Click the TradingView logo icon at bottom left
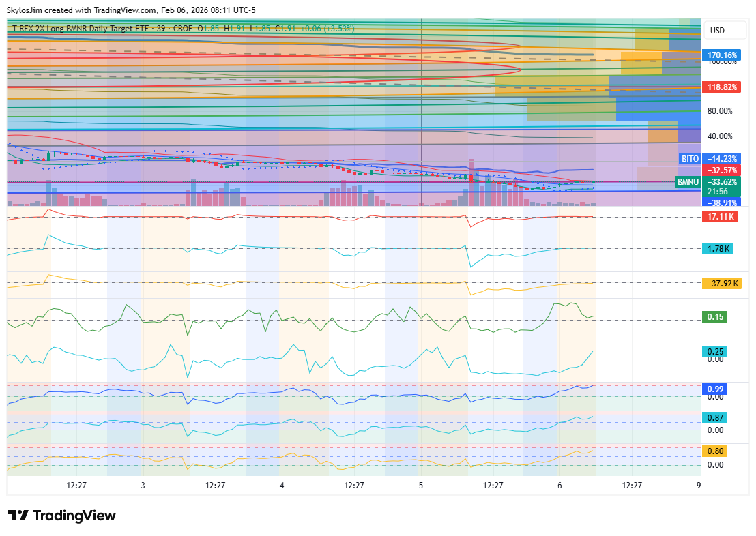The image size is (756, 536). 18,516
